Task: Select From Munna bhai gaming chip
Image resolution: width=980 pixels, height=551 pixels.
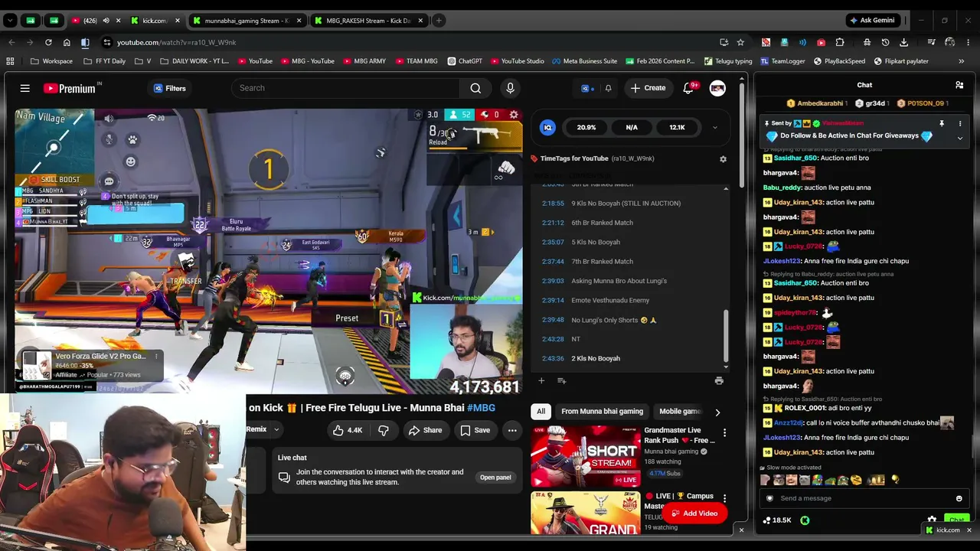Action: pyautogui.click(x=602, y=412)
